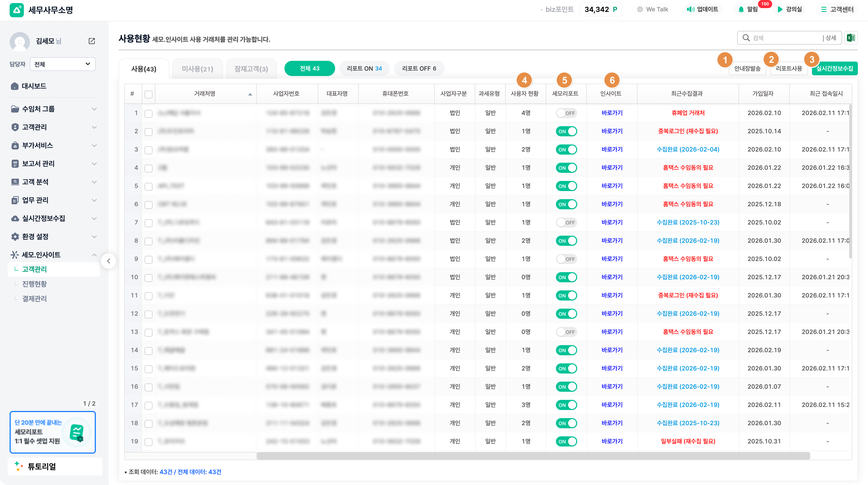Screen dimensions: 868x485
Task: Open profile external link icon
Action: [x=92, y=41]
